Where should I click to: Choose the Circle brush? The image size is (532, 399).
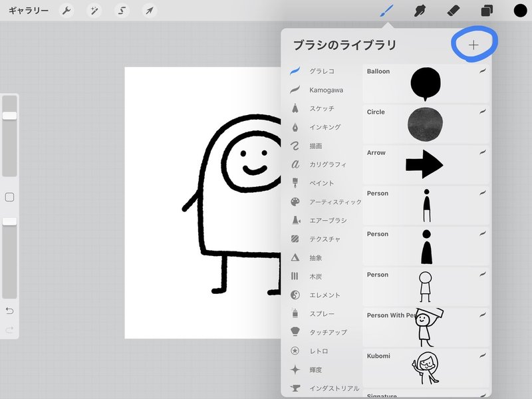(x=426, y=124)
